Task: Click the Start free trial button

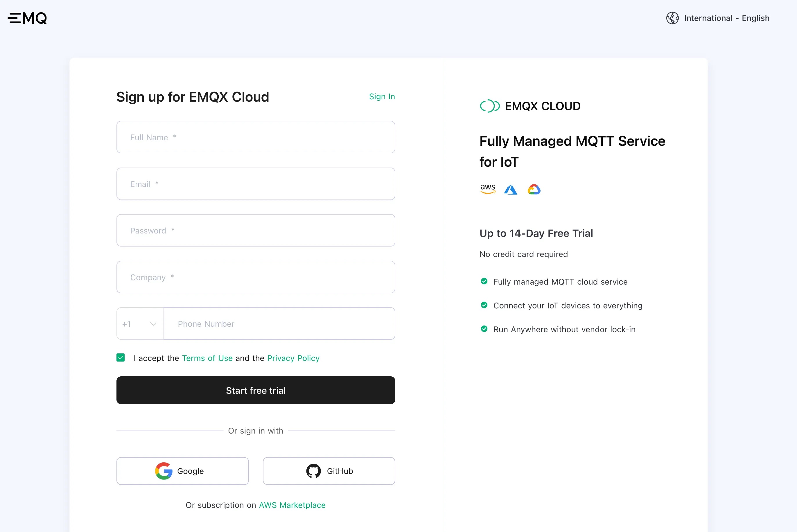Action: [255, 390]
